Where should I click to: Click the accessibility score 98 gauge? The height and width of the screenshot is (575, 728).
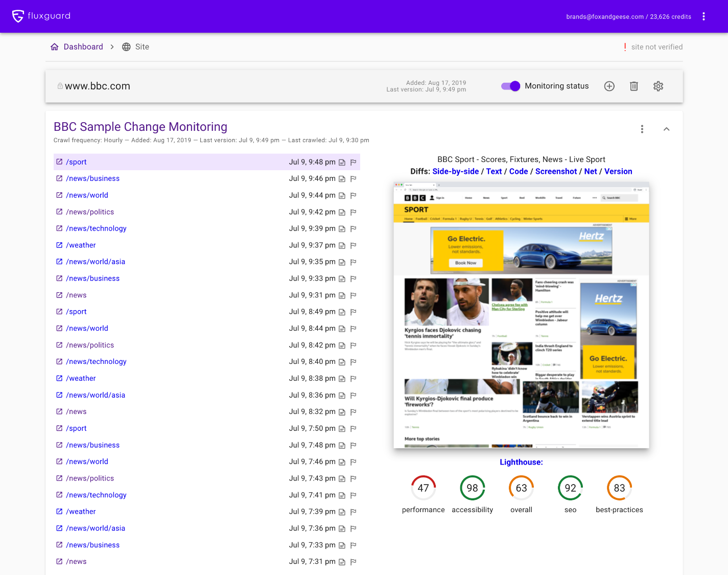tap(473, 488)
